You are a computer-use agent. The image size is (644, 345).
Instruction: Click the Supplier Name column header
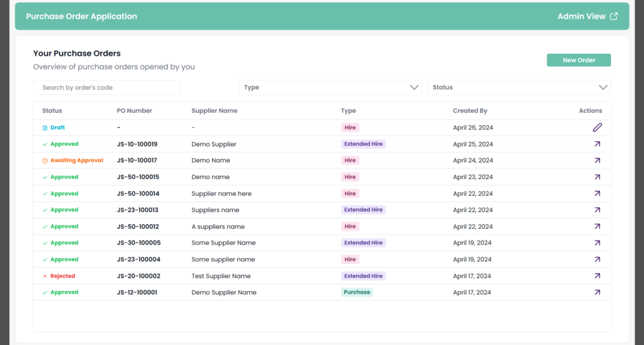(x=215, y=110)
